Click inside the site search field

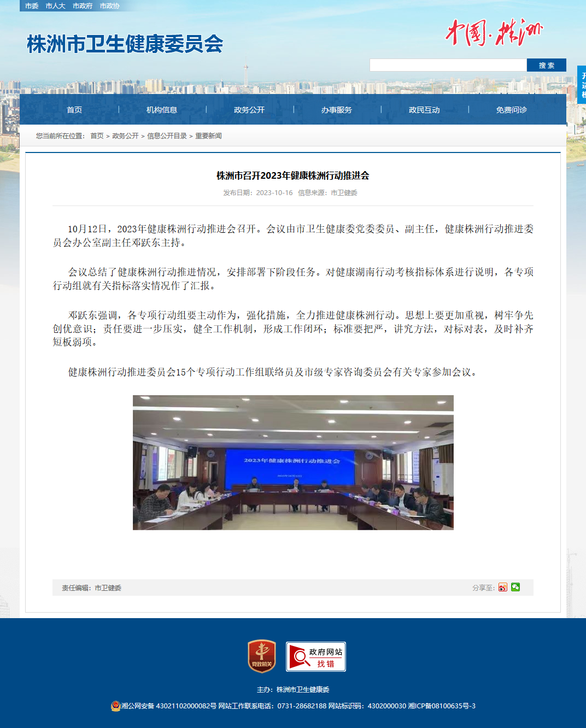(x=448, y=65)
